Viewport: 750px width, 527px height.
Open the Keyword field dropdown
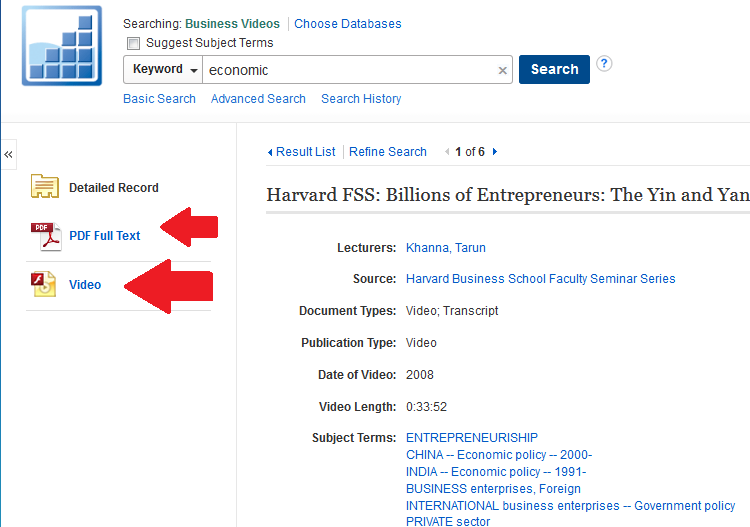tap(163, 69)
